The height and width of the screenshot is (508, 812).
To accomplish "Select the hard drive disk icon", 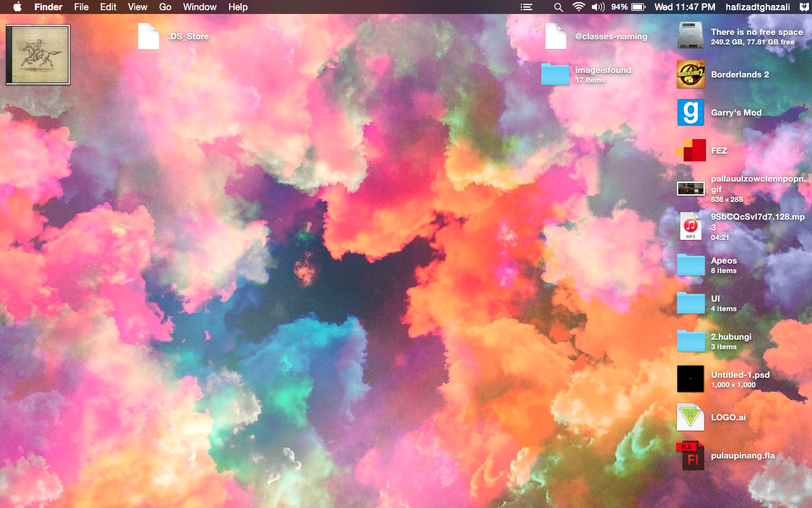I will (690, 36).
